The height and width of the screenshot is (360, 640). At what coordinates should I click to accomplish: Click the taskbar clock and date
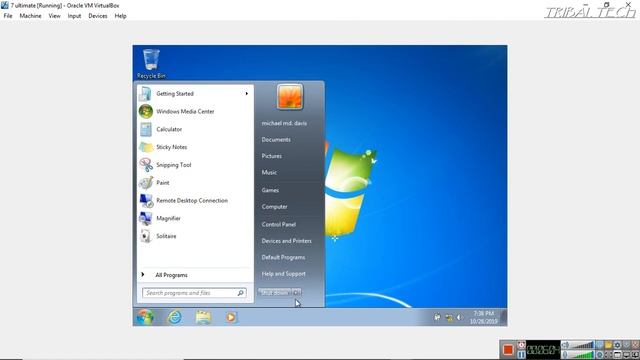pos(484,317)
